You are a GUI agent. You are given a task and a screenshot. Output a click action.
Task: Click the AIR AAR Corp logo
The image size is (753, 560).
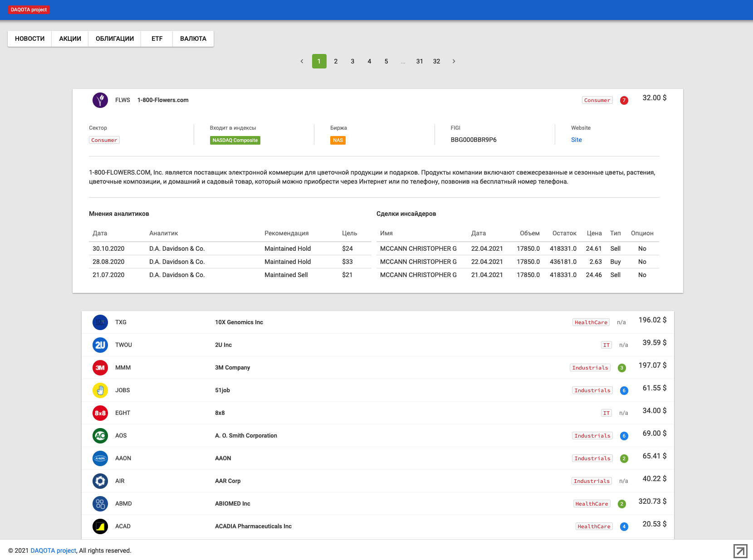pos(100,481)
